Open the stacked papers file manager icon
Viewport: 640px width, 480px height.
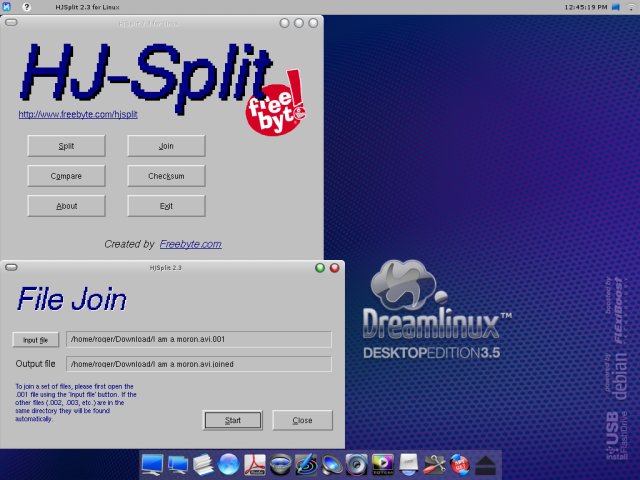click(x=203, y=464)
